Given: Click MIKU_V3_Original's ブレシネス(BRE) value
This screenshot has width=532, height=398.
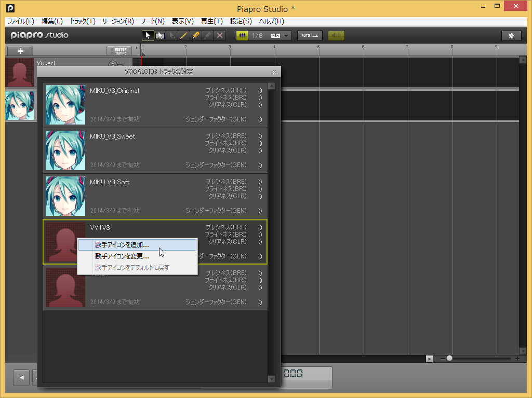Looking at the screenshot, I should [260, 90].
